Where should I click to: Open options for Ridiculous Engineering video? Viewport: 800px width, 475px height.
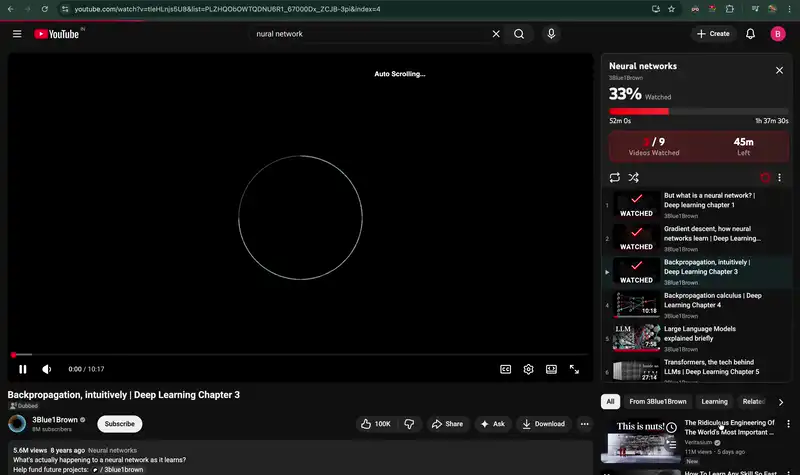(x=788, y=424)
